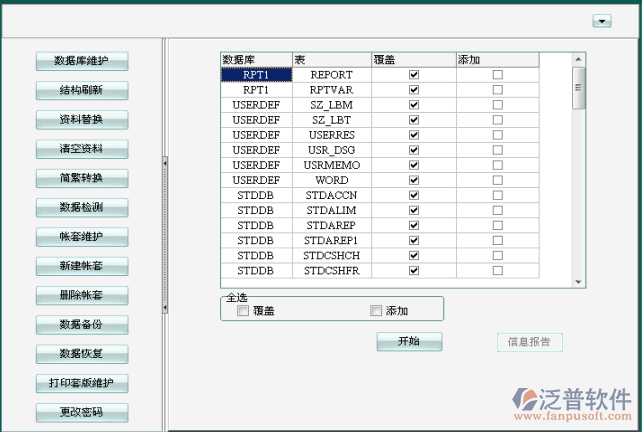The width and height of the screenshot is (642, 432).
Task: Select 结构刷新 in the left panel
Action: (x=82, y=91)
